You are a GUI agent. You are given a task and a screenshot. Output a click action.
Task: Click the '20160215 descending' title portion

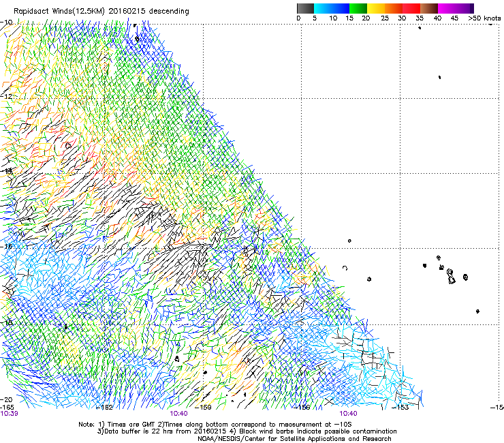pos(149,12)
